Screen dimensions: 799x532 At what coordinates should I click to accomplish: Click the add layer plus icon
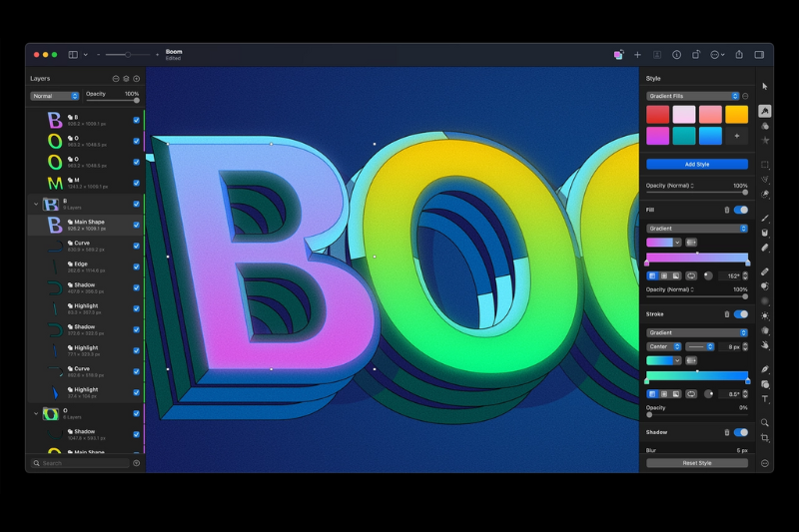pos(136,79)
